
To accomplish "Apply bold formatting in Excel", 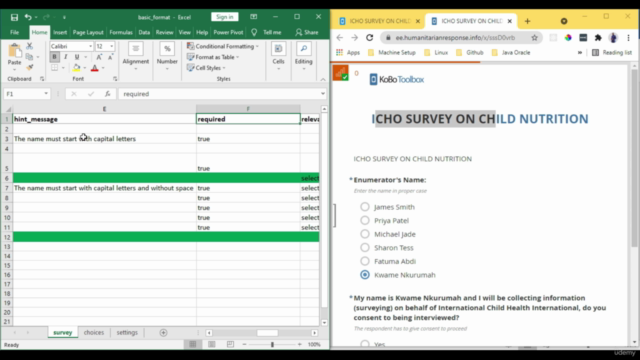I will point(54,57).
